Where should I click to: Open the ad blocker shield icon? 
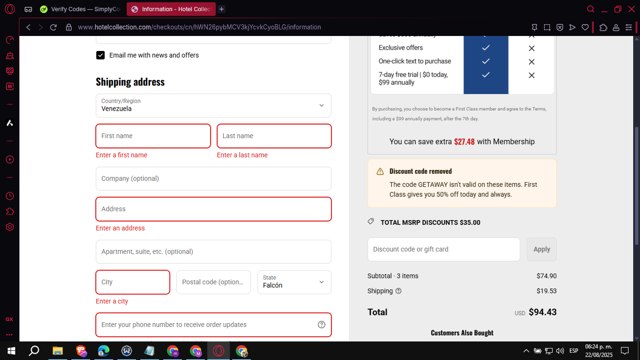pyautogui.click(x=560, y=27)
